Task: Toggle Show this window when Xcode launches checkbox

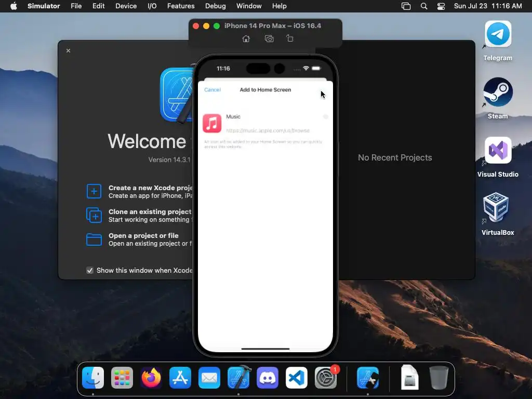Action: (90, 270)
